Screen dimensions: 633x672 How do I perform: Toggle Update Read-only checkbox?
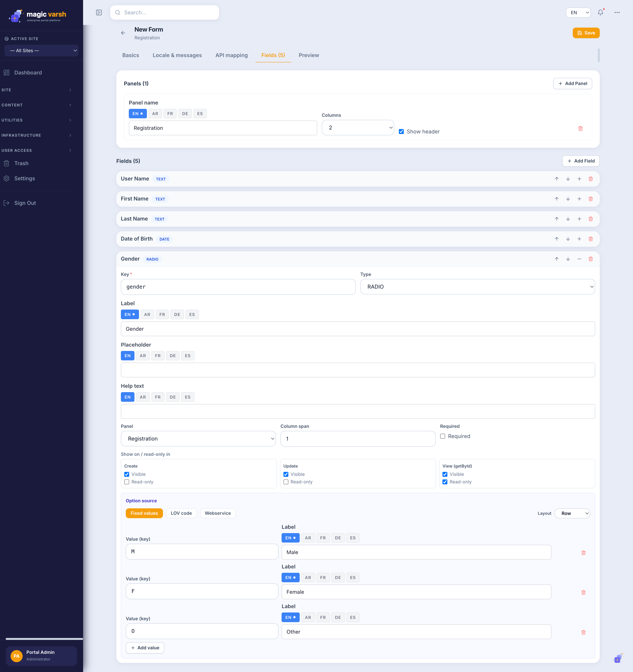[x=286, y=482]
